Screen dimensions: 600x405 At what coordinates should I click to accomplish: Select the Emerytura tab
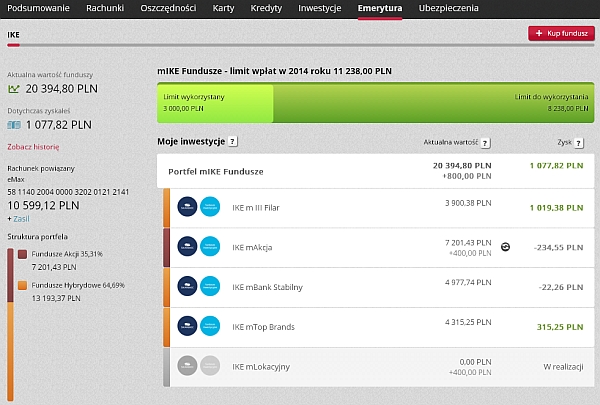click(380, 8)
